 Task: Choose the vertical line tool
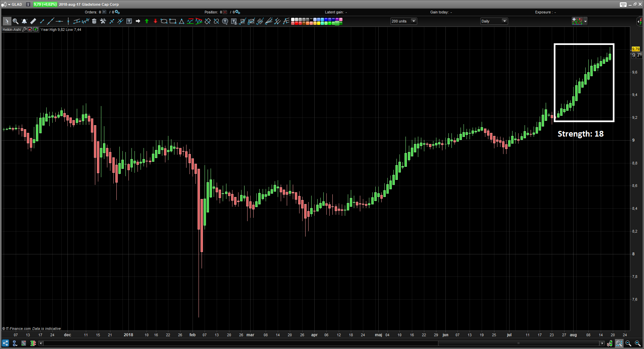(68, 21)
